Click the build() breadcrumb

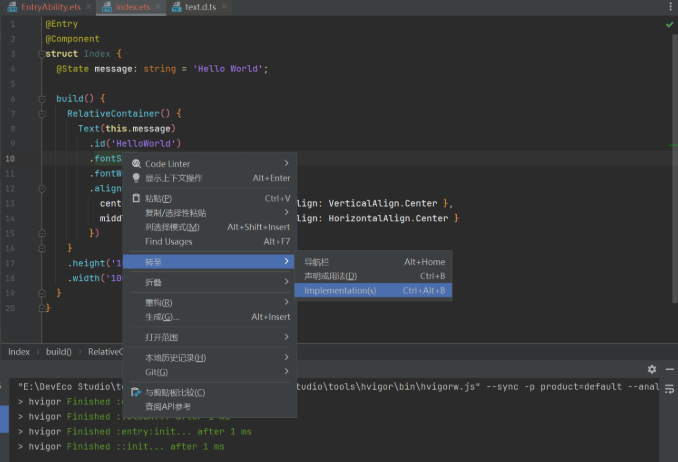tap(58, 352)
